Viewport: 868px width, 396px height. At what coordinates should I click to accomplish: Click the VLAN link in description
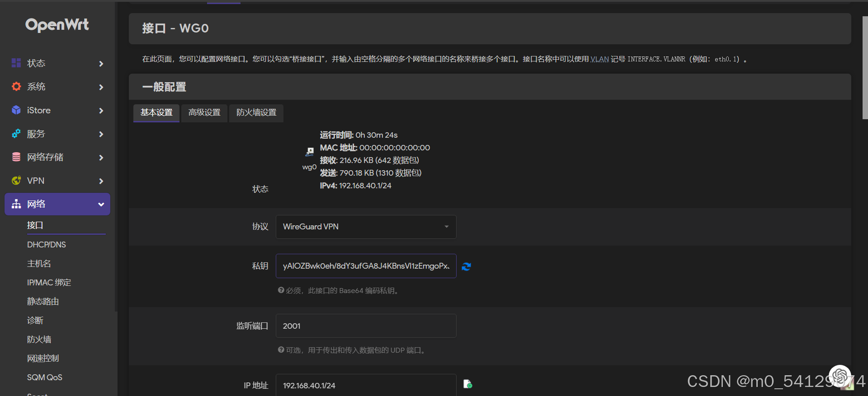(600, 59)
